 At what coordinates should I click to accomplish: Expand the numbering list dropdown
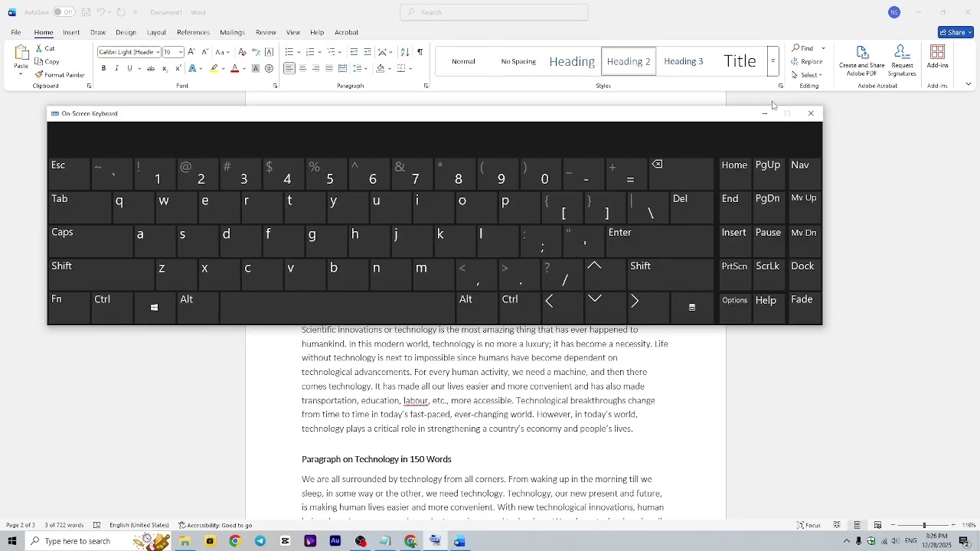(x=318, y=52)
